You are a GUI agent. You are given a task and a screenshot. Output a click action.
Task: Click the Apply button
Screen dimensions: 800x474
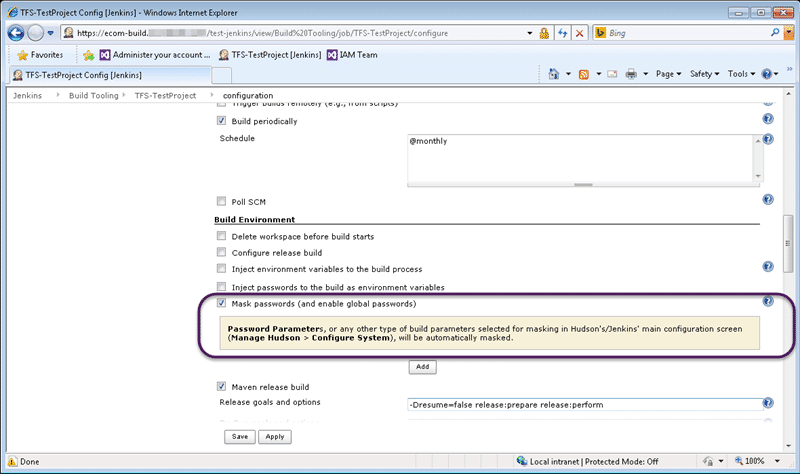274,437
